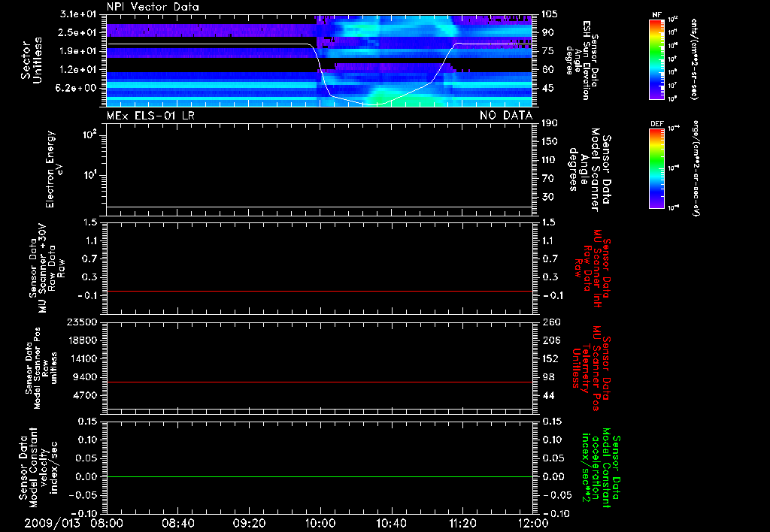Click the 'Sector Unitless' axis label

tap(32, 60)
